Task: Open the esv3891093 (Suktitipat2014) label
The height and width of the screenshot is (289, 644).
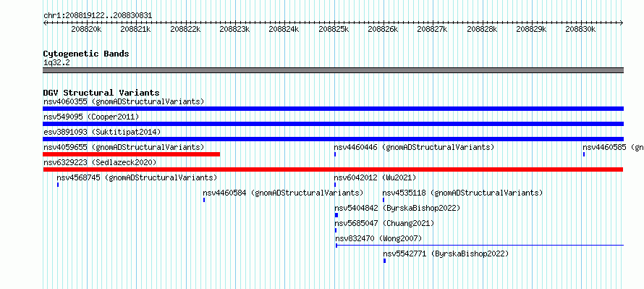Action: (102, 132)
